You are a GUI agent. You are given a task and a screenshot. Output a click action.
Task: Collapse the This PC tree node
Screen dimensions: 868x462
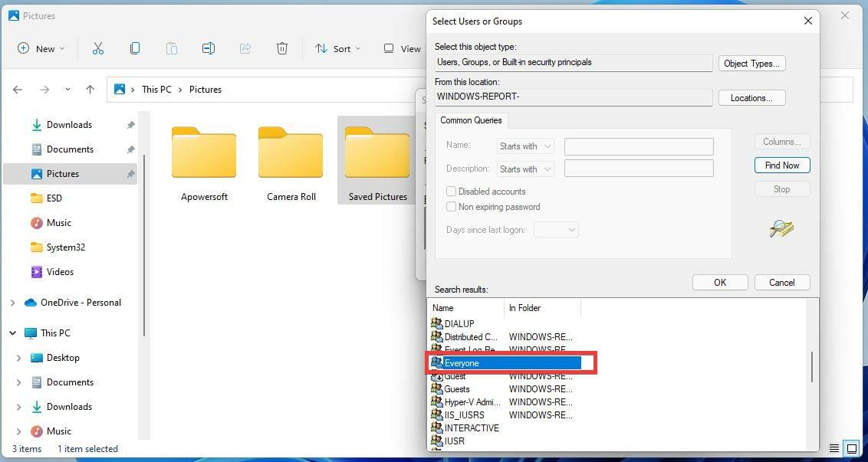(x=12, y=333)
